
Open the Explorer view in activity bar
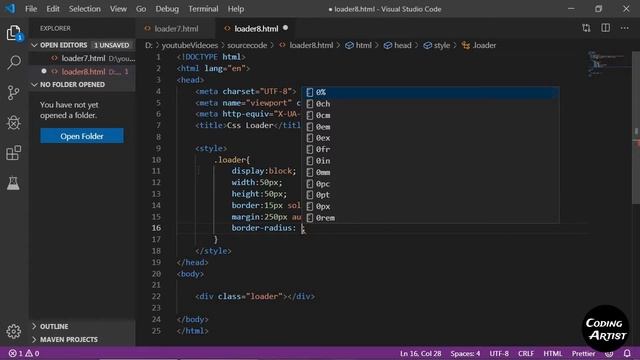[x=13, y=33]
